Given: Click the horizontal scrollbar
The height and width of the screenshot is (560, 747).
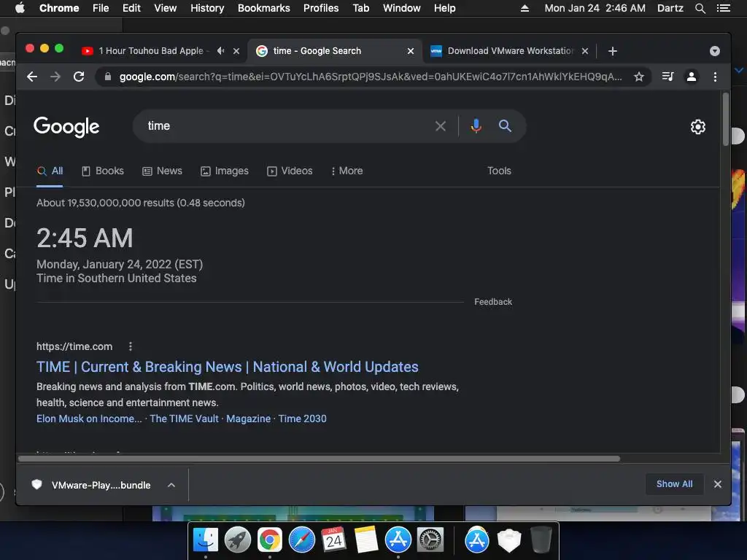Looking at the screenshot, I should (320, 459).
